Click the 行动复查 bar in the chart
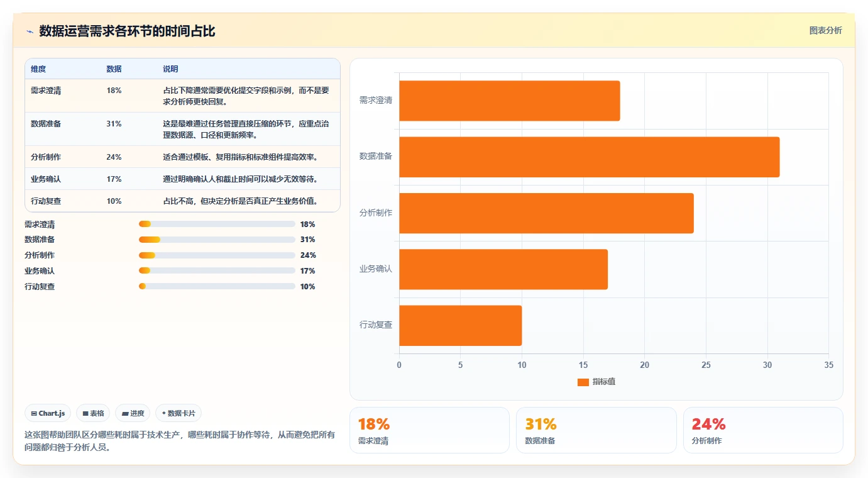Image resolution: width=868 pixels, height=478 pixels. pos(461,325)
